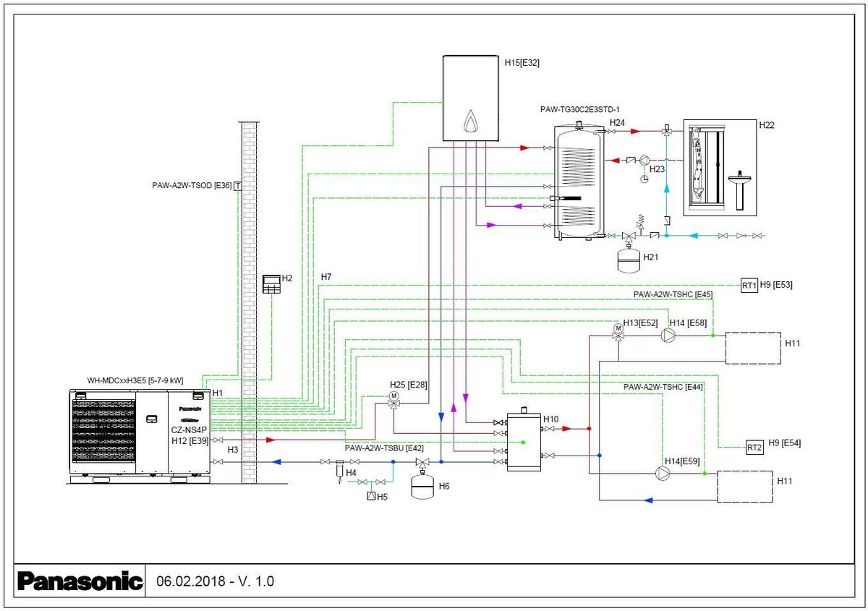Screen dimensions: 868x611
Task: Select the RT1 room thermostat box
Action: tap(749, 285)
